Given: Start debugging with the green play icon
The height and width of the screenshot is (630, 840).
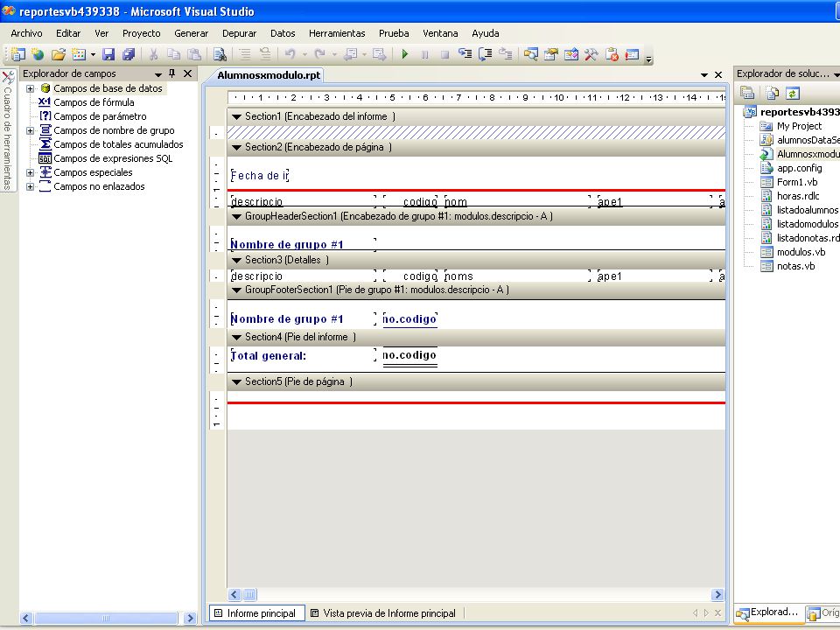Looking at the screenshot, I should pyautogui.click(x=405, y=54).
